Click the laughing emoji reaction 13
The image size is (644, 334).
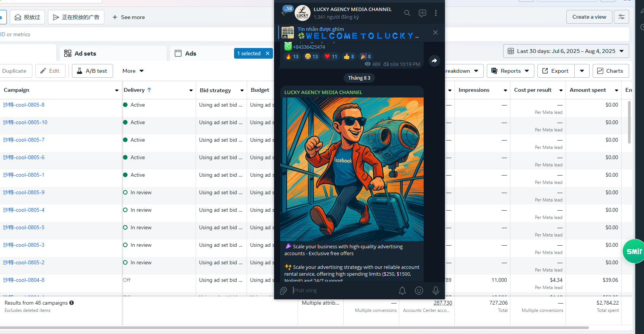point(311,56)
